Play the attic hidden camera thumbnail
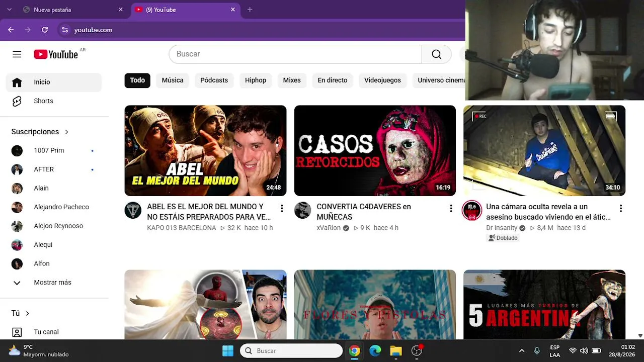Screen dimensions: 644x362 544,150
